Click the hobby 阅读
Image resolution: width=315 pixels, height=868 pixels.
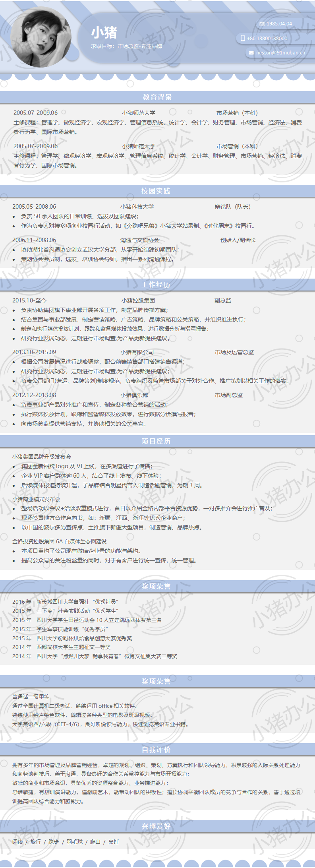coord(17,842)
